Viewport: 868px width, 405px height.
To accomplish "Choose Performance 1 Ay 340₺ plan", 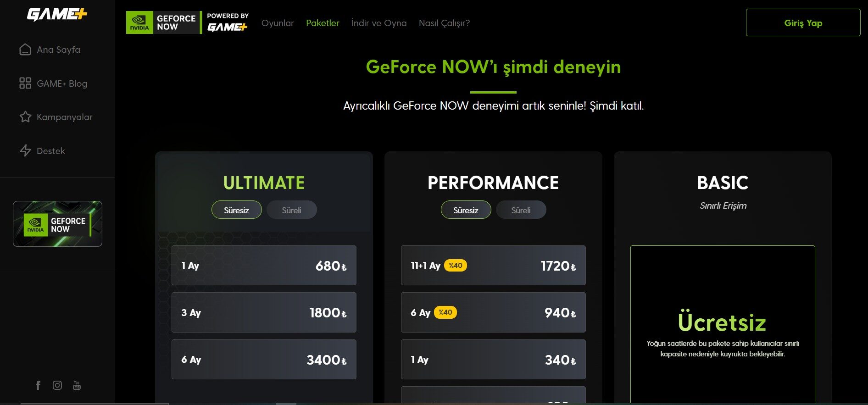I will [x=493, y=360].
